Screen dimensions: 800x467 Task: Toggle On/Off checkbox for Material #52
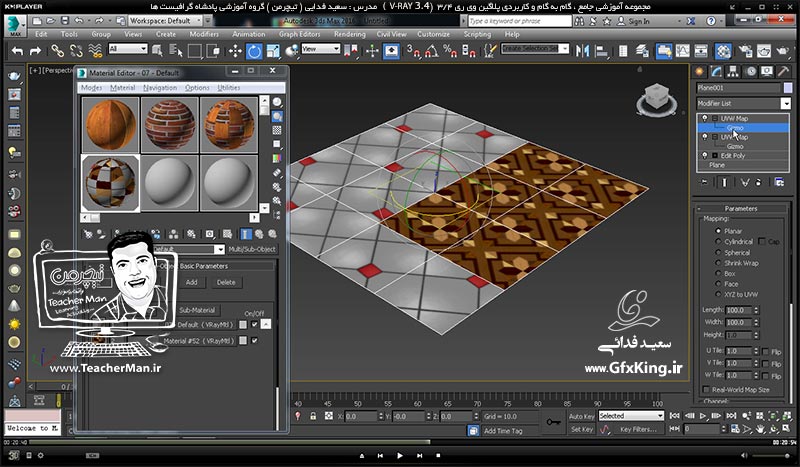255,340
